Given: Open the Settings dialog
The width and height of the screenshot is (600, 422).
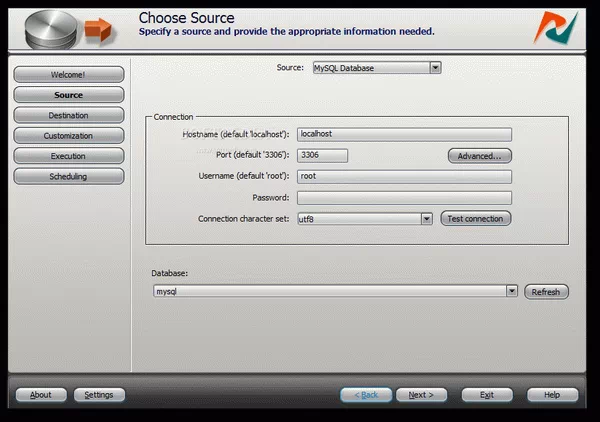Looking at the screenshot, I should pos(99,394).
